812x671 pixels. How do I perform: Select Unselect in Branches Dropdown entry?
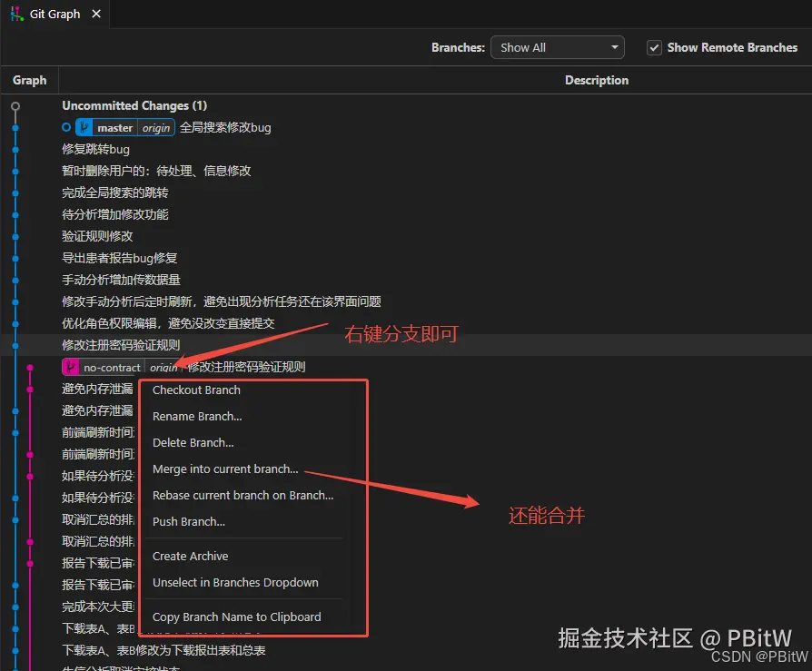[x=235, y=582]
